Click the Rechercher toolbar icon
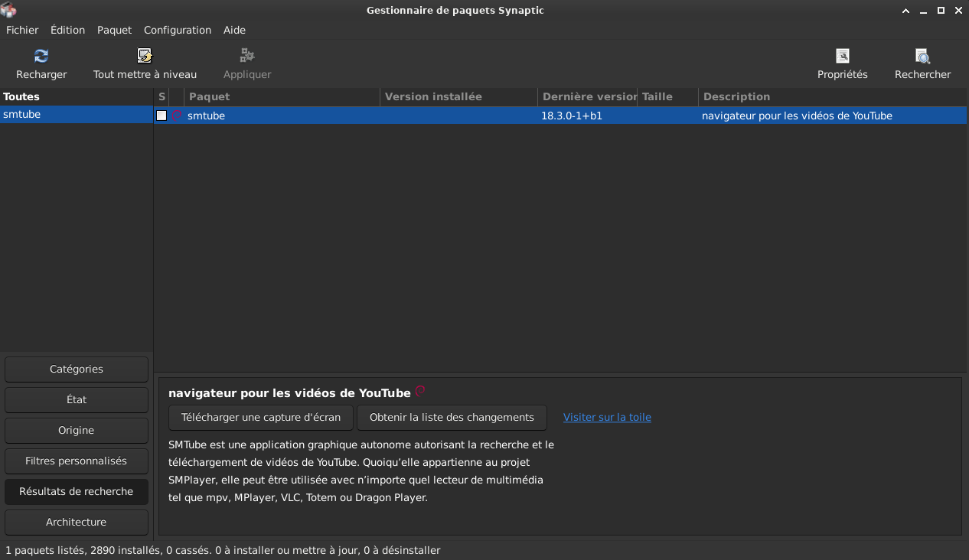The image size is (969, 560). [x=922, y=55]
